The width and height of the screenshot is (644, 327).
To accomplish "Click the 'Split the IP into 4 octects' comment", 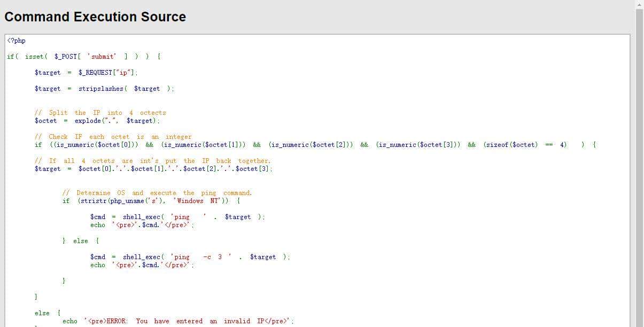I will pos(100,113).
